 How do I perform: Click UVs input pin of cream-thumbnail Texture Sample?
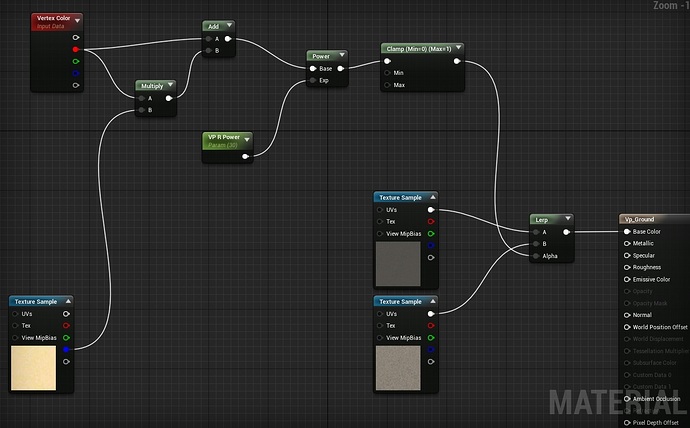click(15, 314)
